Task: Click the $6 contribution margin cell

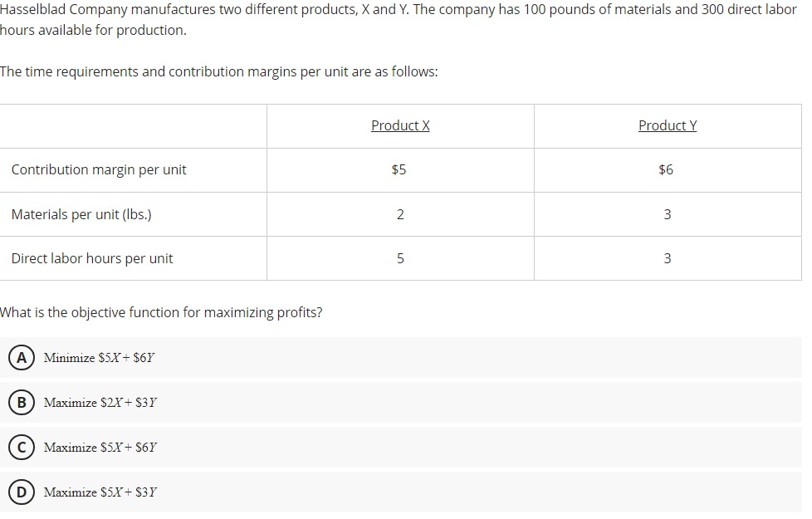Action: 666,170
